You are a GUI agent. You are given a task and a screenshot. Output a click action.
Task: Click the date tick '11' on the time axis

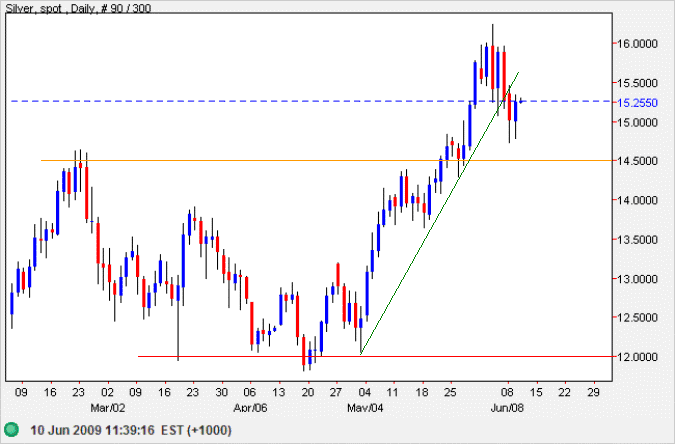(x=392, y=392)
